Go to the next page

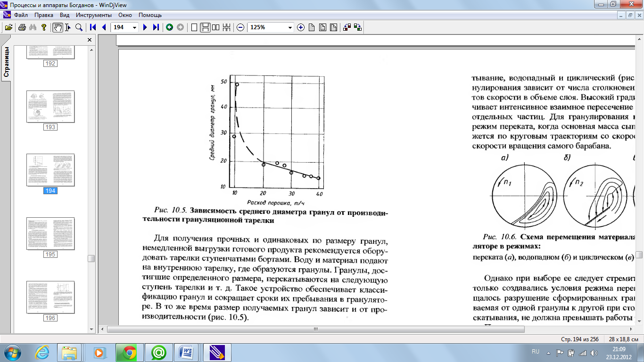tap(145, 27)
